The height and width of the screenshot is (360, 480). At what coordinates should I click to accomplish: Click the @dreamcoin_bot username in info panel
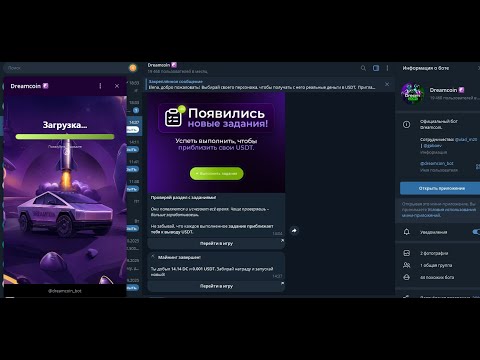437,163
